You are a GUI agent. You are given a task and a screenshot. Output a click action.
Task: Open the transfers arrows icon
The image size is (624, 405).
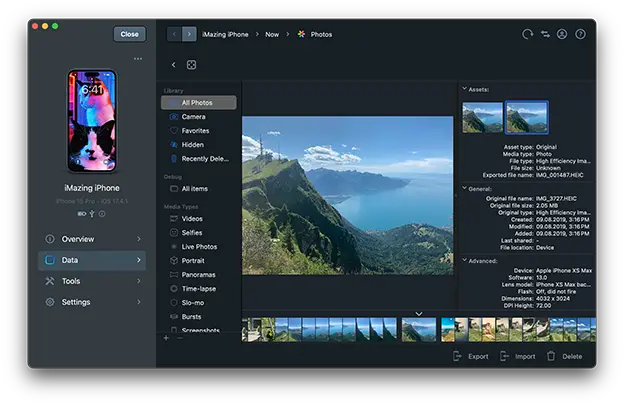[x=545, y=34]
